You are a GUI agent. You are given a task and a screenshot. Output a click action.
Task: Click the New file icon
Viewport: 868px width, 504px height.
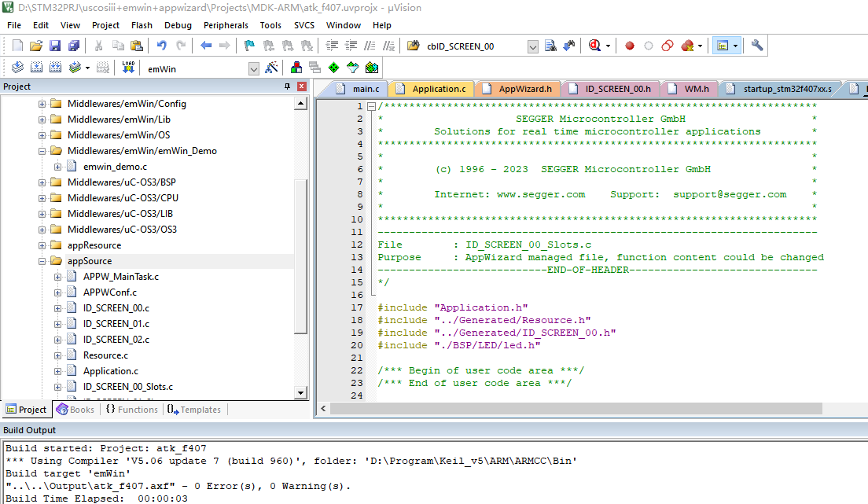[x=17, y=46]
